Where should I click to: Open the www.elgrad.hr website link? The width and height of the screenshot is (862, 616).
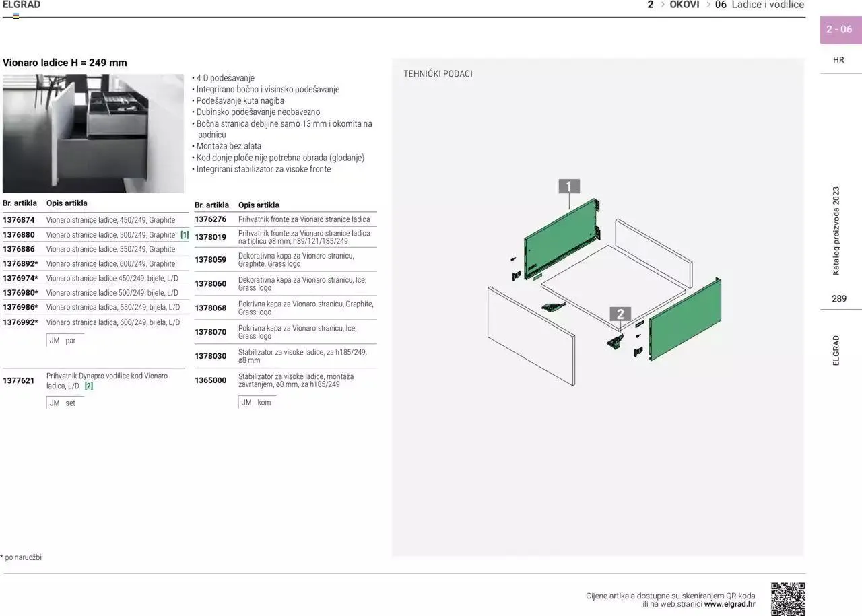729,604
